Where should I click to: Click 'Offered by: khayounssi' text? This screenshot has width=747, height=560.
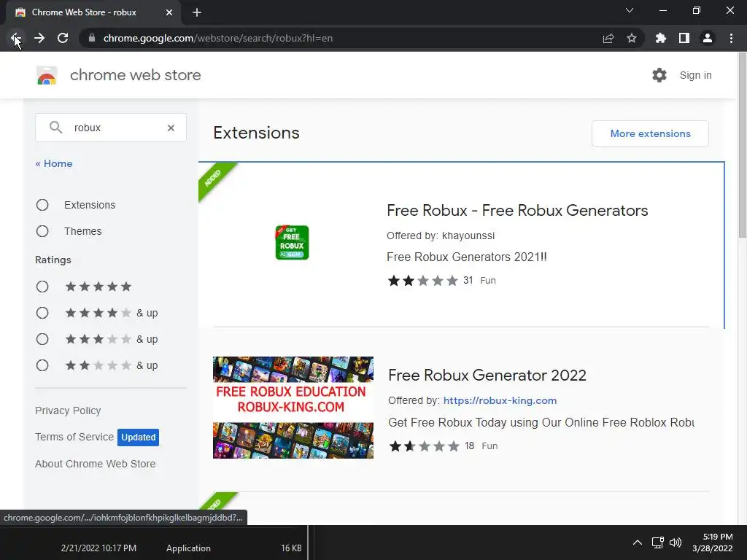[x=441, y=236]
